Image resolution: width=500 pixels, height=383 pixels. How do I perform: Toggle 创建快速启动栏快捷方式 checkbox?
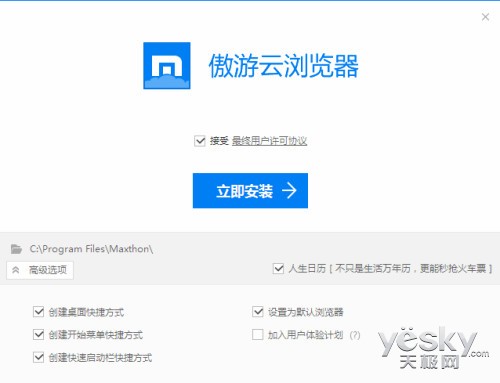coord(39,357)
